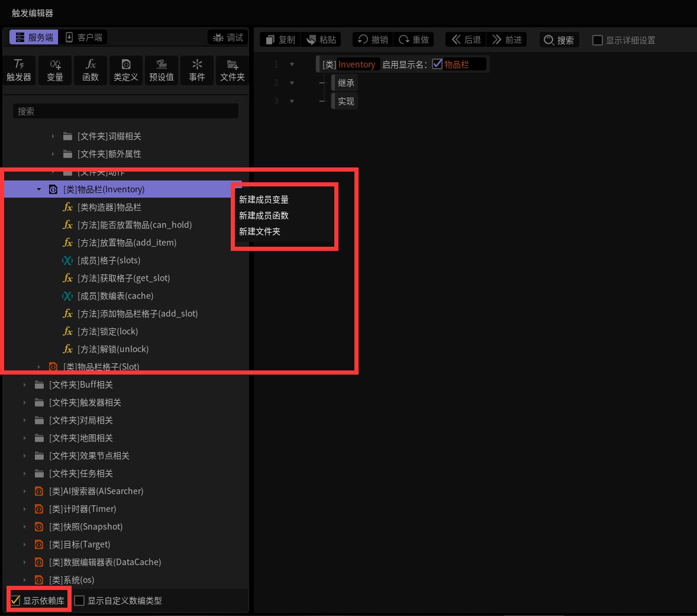Click the 搜索 search input field
Image resolution: width=697 pixels, height=616 pixels.
point(126,111)
